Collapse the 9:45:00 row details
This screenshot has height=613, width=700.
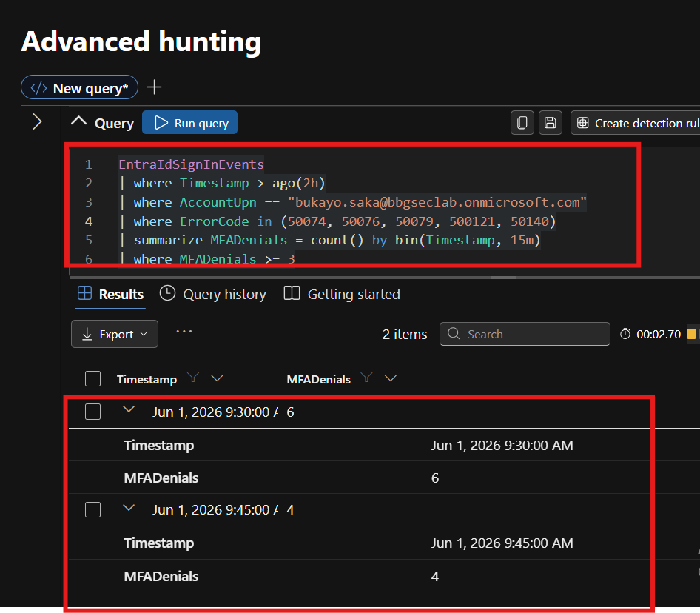[x=129, y=508]
